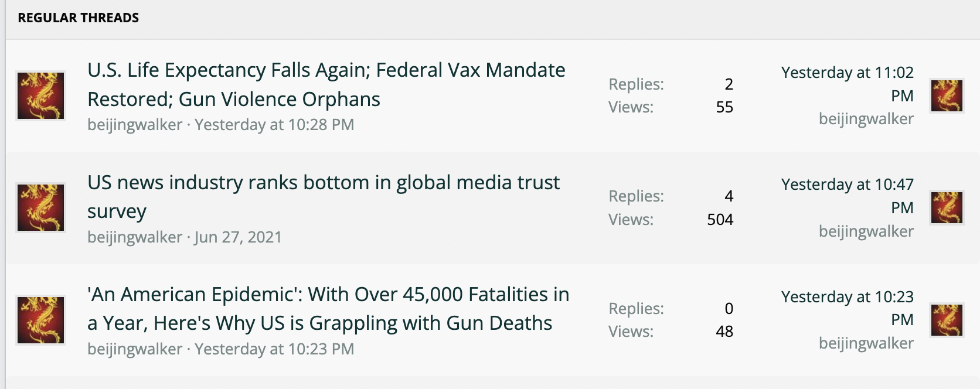Click last-poster avatar for the 10:47 PM reply
Screen dimensions: 980x389
(x=947, y=207)
